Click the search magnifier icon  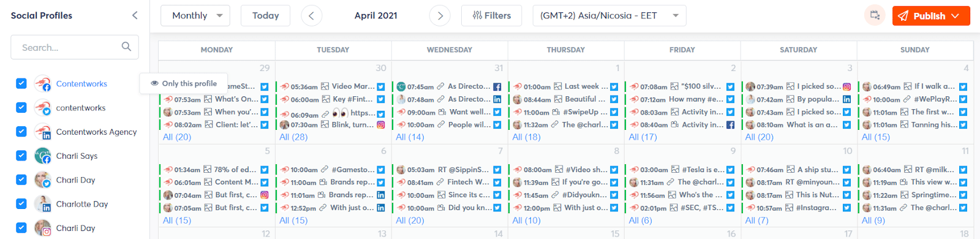click(126, 47)
